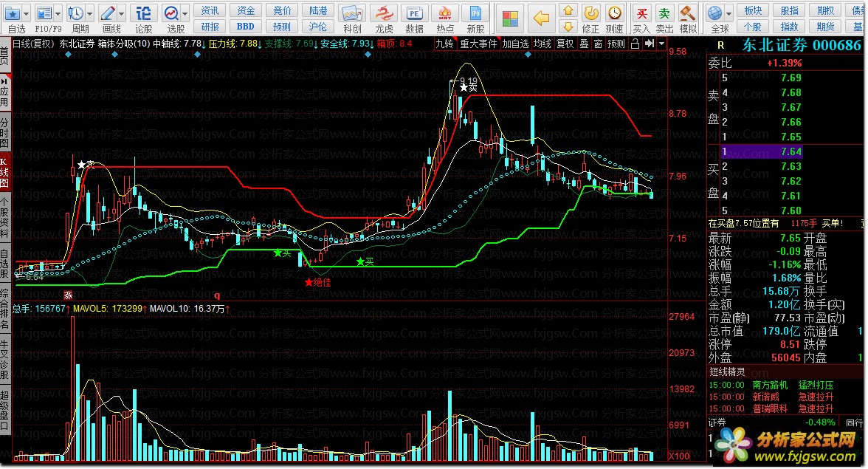The width and height of the screenshot is (868, 469).
Task: Select buy level 1 price 7.64 row
Action: (762, 151)
